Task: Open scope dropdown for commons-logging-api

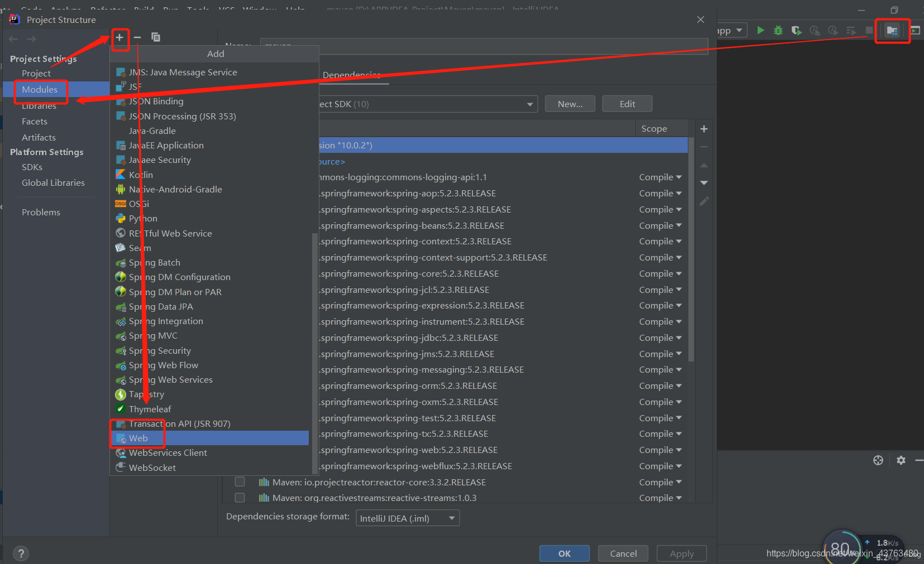Action: click(660, 177)
